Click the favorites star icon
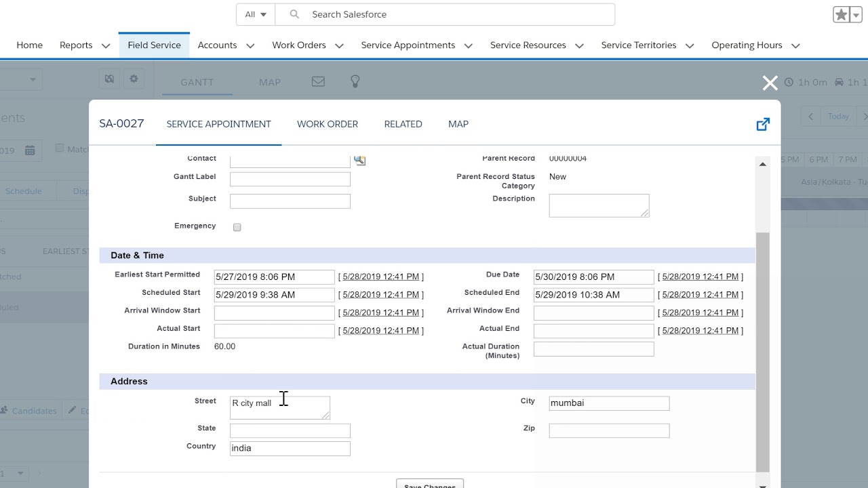Image resolution: width=868 pixels, height=488 pixels. pyautogui.click(x=842, y=15)
